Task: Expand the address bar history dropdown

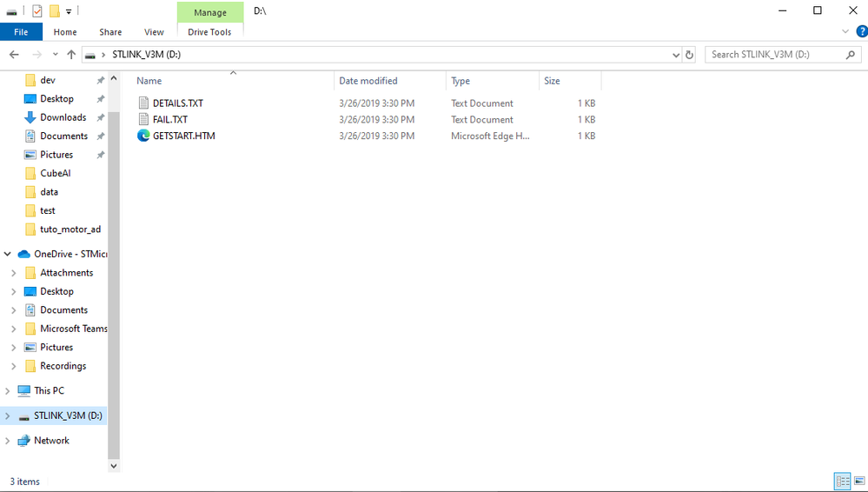Action: [x=676, y=55]
